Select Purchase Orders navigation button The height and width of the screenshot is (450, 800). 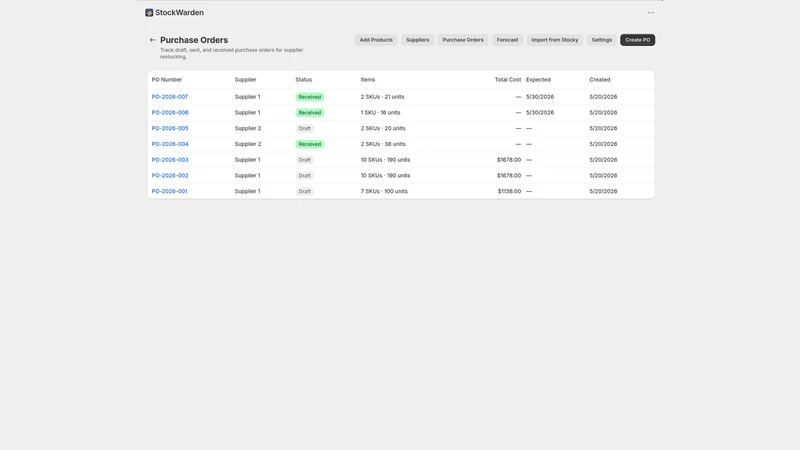click(x=463, y=40)
